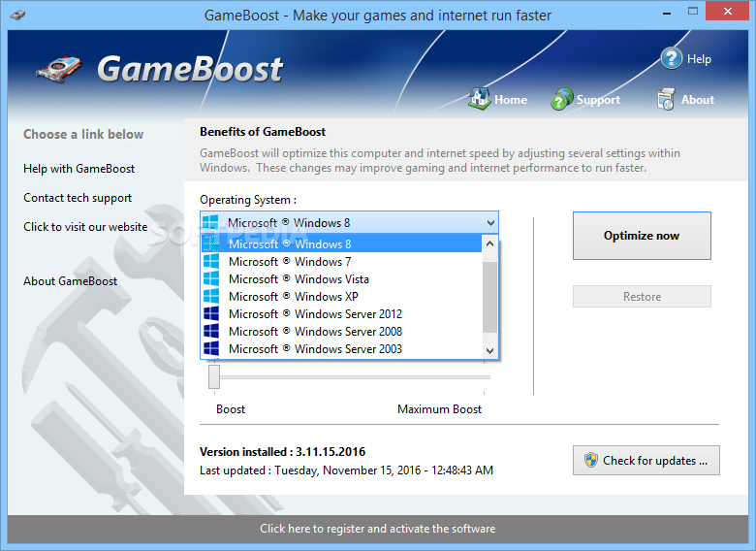Click the Restore button
Image resolution: width=756 pixels, height=551 pixels.
642,296
